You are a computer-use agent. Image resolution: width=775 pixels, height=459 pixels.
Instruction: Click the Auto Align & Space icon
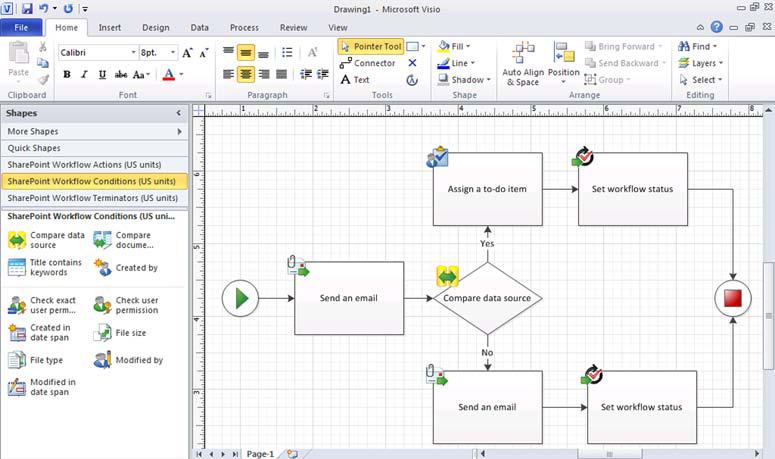pyautogui.click(x=523, y=64)
